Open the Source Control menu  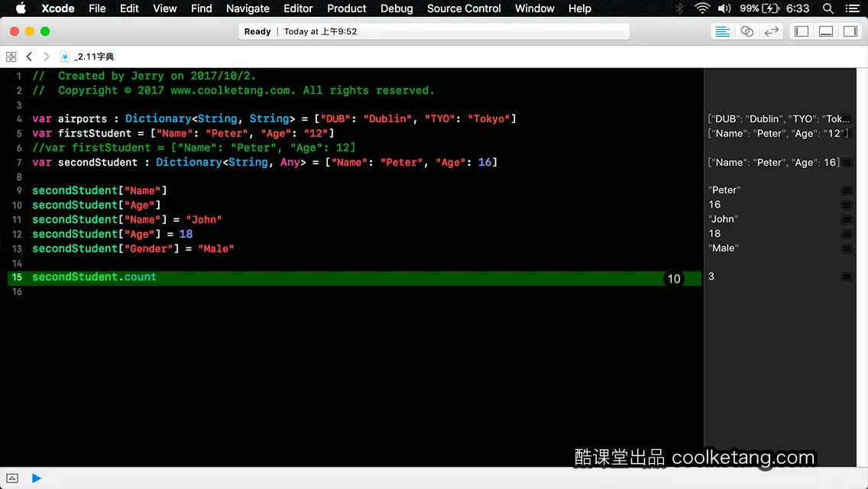(463, 8)
